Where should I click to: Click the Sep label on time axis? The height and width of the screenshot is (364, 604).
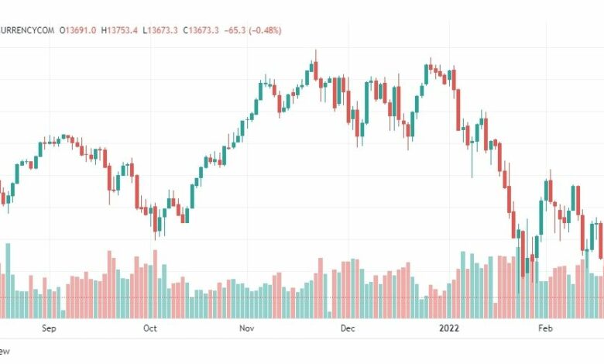[49, 328]
